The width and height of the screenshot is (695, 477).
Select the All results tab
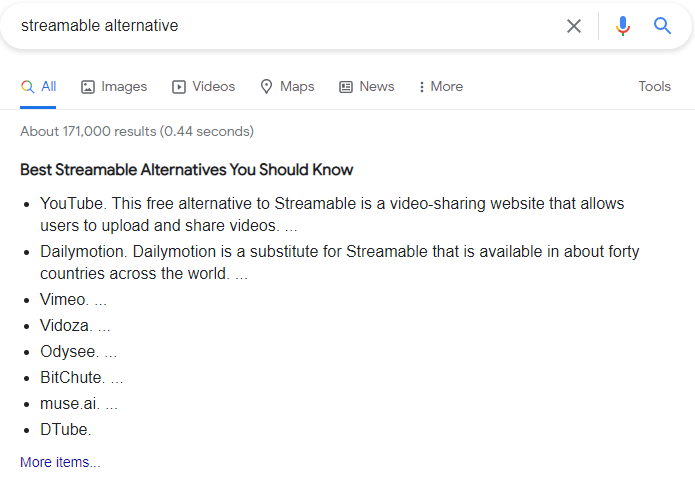[x=39, y=86]
